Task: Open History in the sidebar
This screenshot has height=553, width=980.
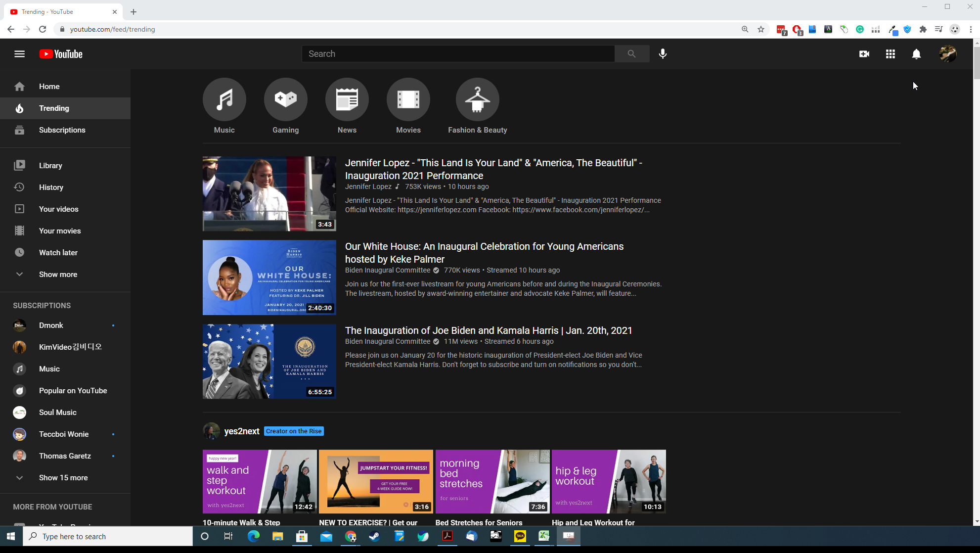Action: (x=51, y=187)
